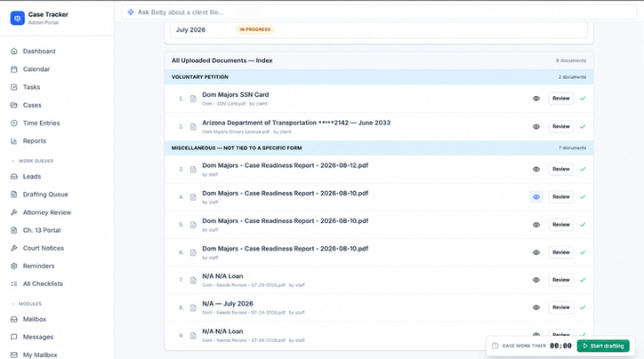Viewport: 644px width, 359px height.
Task: Click the All Checklists list icon
Action: coord(14,284)
